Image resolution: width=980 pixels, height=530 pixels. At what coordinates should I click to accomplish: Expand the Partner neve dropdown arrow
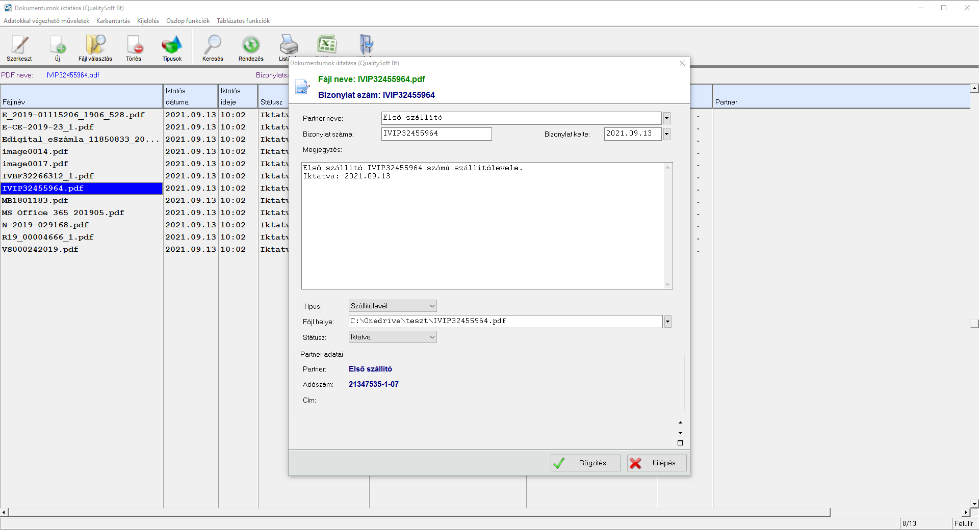click(x=666, y=118)
